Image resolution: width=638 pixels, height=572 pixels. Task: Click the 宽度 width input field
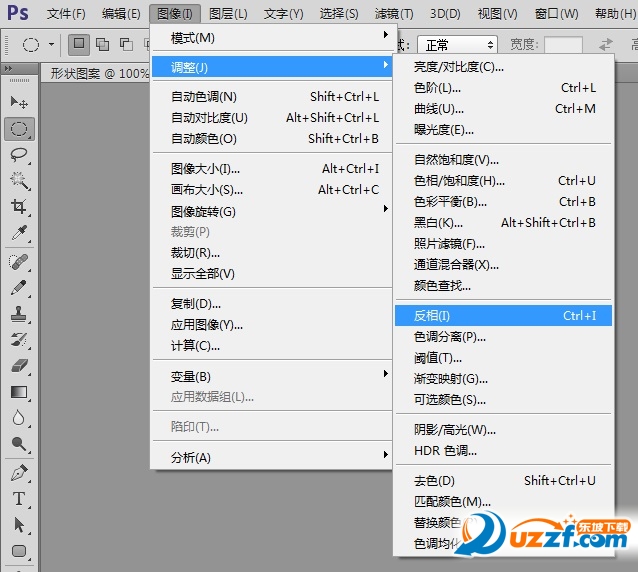563,45
